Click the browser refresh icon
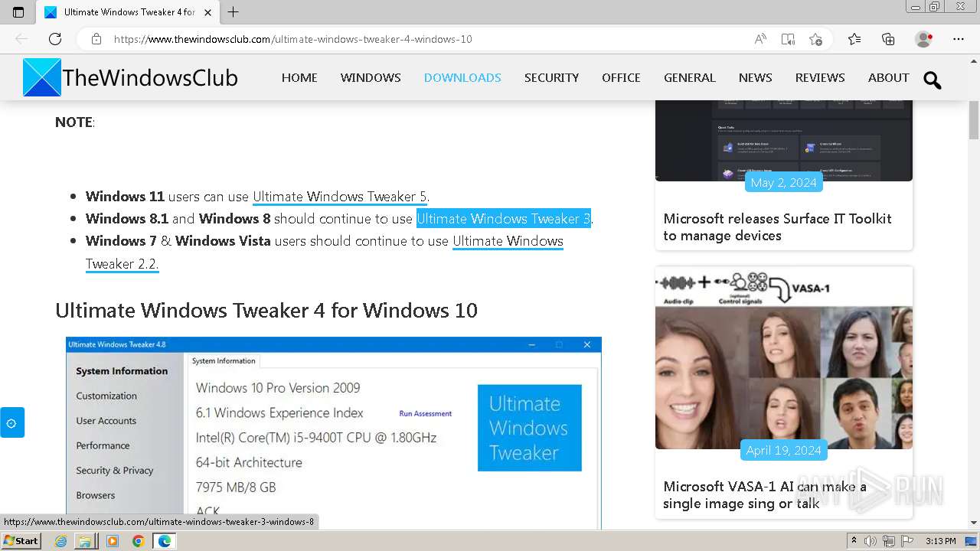Screen dimensions: 980x551 55,39
